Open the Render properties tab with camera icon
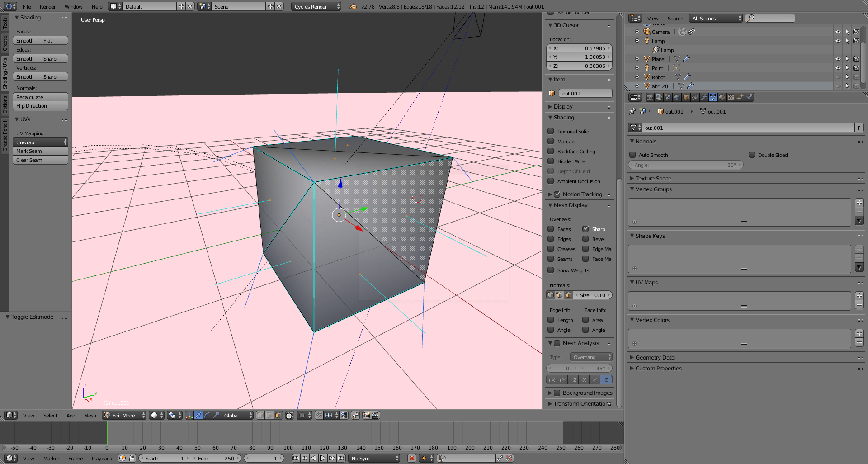 pyautogui.click(x=650, y=97)
